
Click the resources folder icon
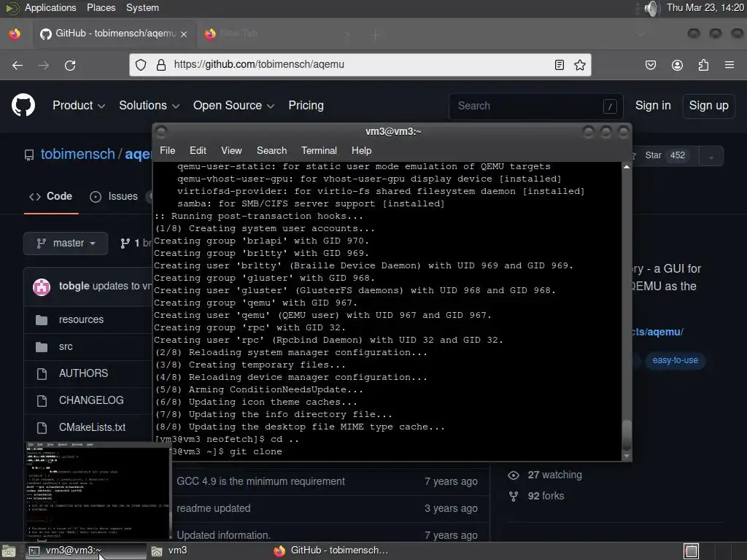click(x=42, y=319)
